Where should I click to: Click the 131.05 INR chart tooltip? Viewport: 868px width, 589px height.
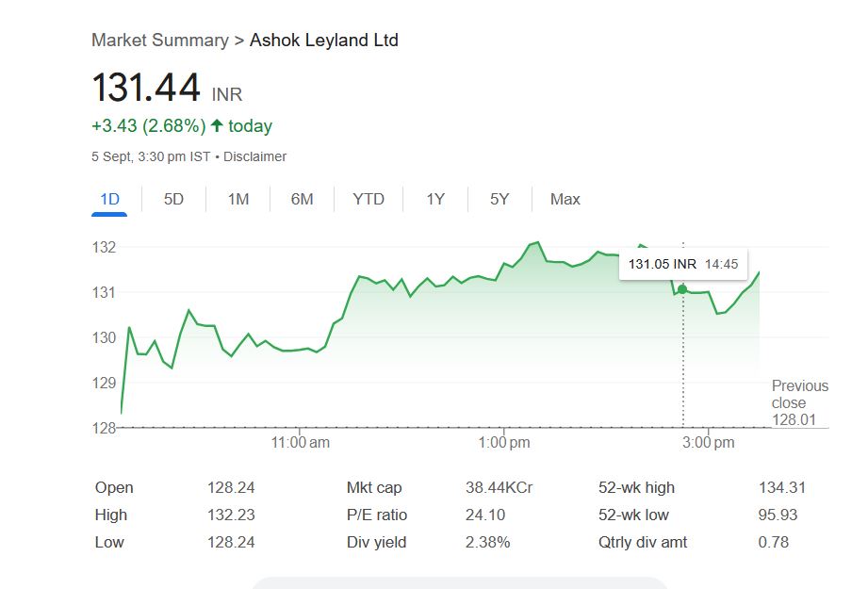pyautogui.click(x=682, y=264)
